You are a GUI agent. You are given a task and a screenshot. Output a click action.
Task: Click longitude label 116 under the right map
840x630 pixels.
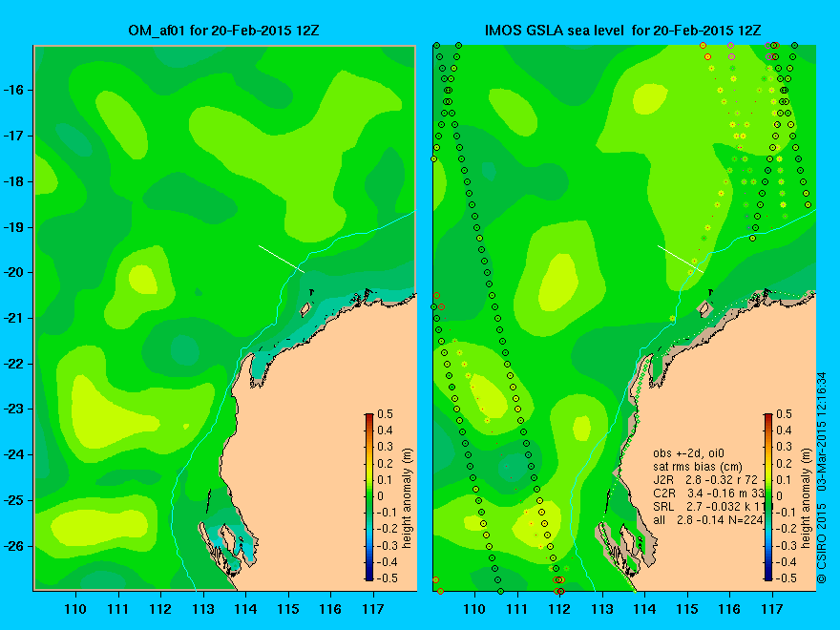[729, 609]
